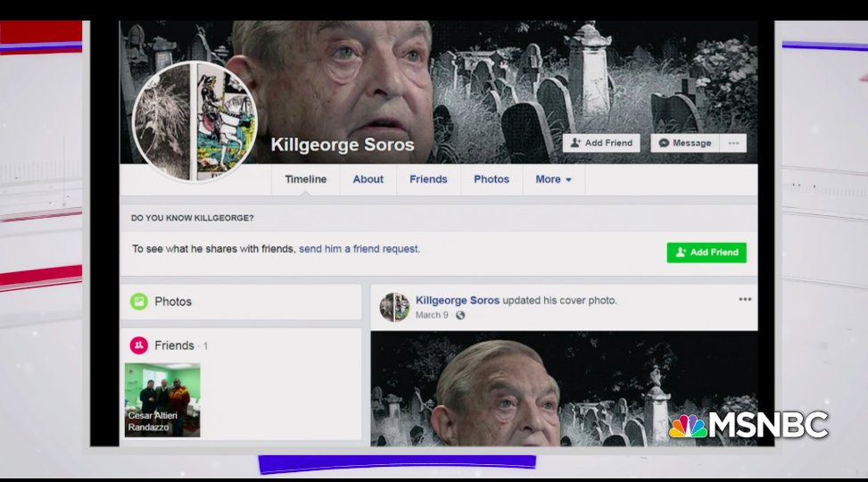This screenshot has height=482, width=868.
Task: Open Cesar Altieri Randazzo friend thumbnail
Action: [162, 400]
